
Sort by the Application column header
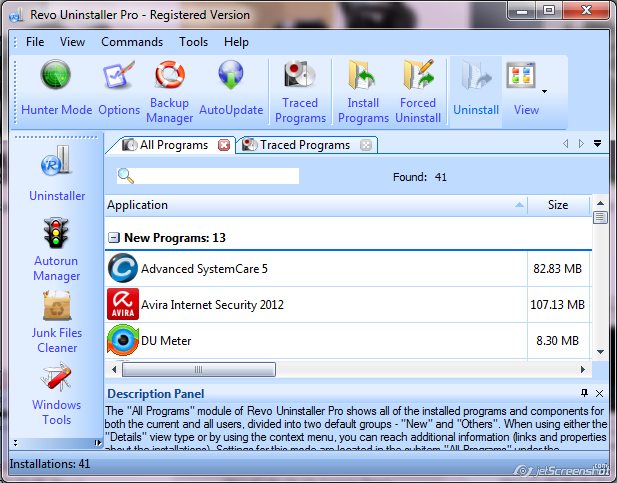coord(316,205)
